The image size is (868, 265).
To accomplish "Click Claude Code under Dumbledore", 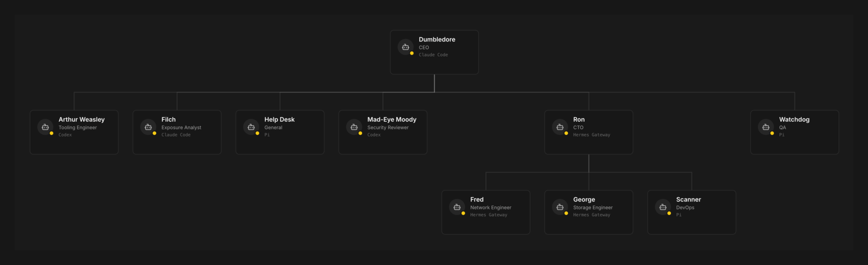I will pos(433,55).
